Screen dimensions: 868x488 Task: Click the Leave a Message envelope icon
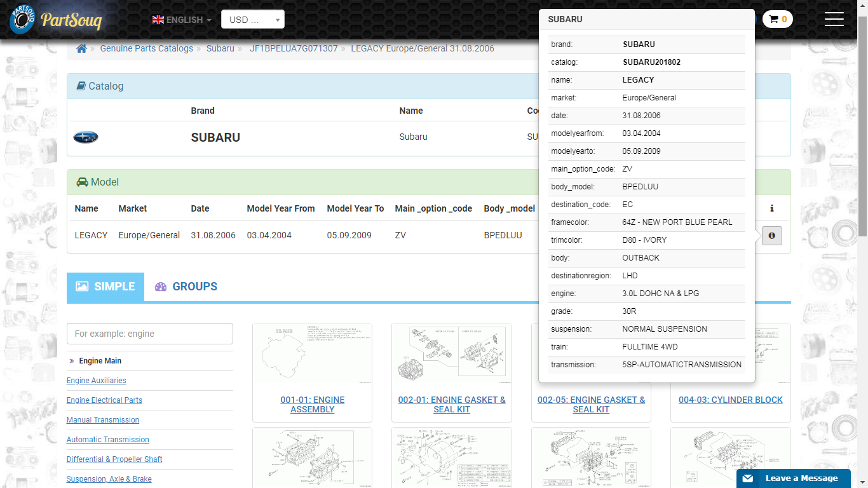[x=748, y=478]
